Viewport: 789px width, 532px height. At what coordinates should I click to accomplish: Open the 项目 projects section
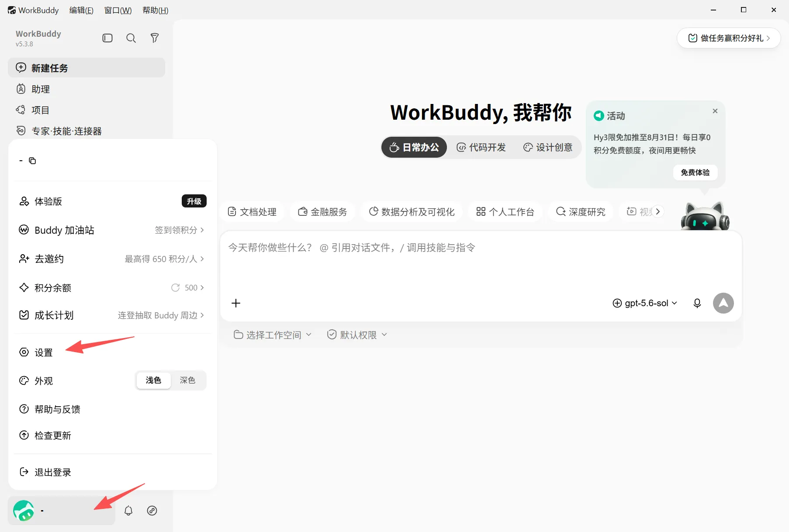pos(87,110)
